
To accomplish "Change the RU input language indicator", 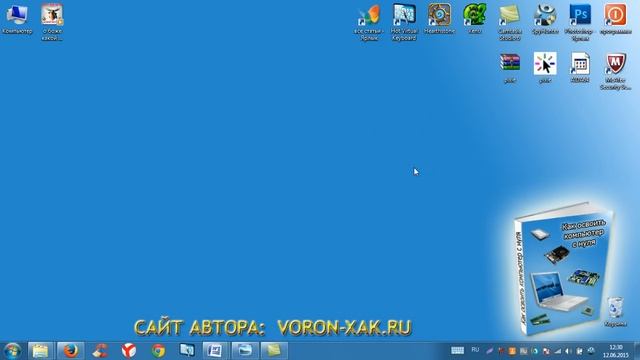I will click(475, 350).
